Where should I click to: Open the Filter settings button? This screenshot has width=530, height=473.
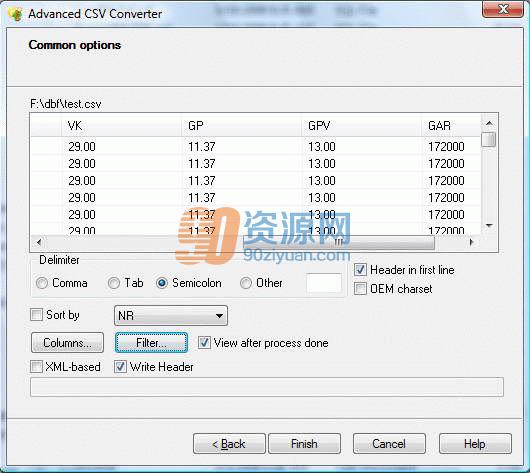[151, 343]
